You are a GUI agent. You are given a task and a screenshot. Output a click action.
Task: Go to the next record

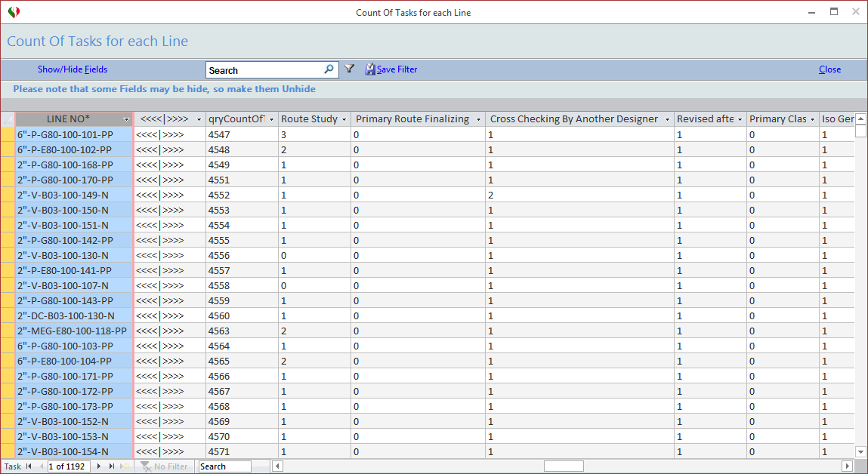pos(99,466)
